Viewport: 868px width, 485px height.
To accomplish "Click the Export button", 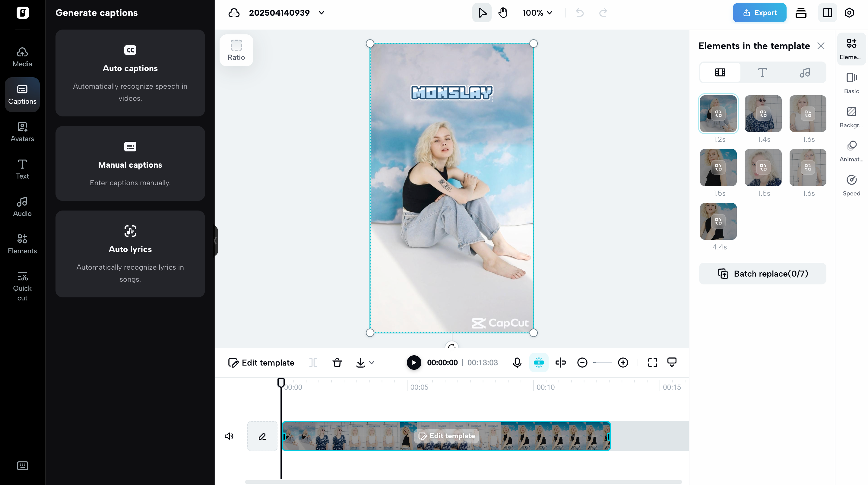I will coord(759,12).
